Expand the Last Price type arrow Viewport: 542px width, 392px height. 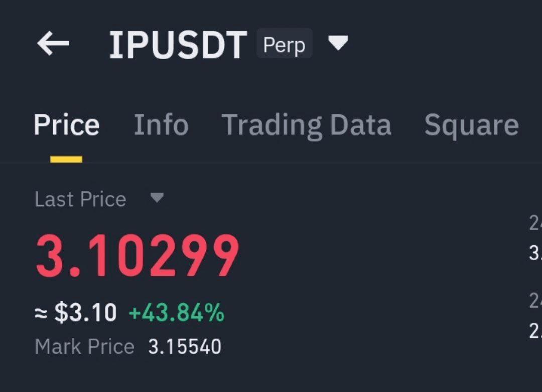coord(157,198)
